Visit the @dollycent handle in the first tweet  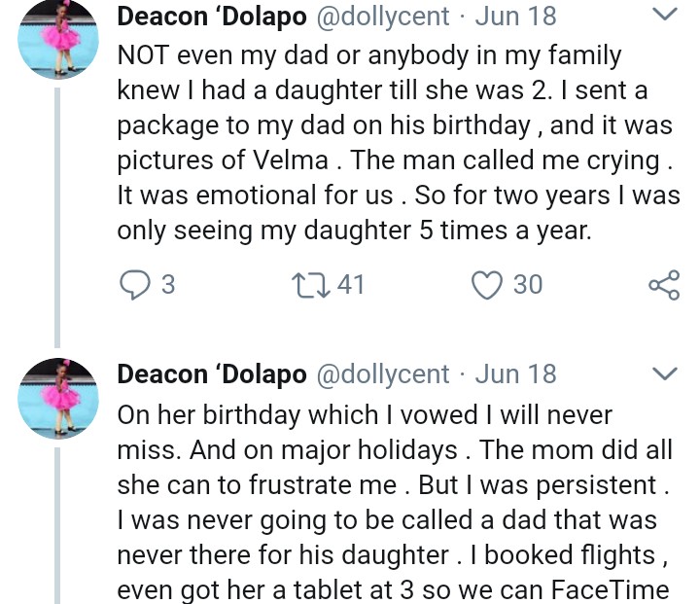click(383, 16)
